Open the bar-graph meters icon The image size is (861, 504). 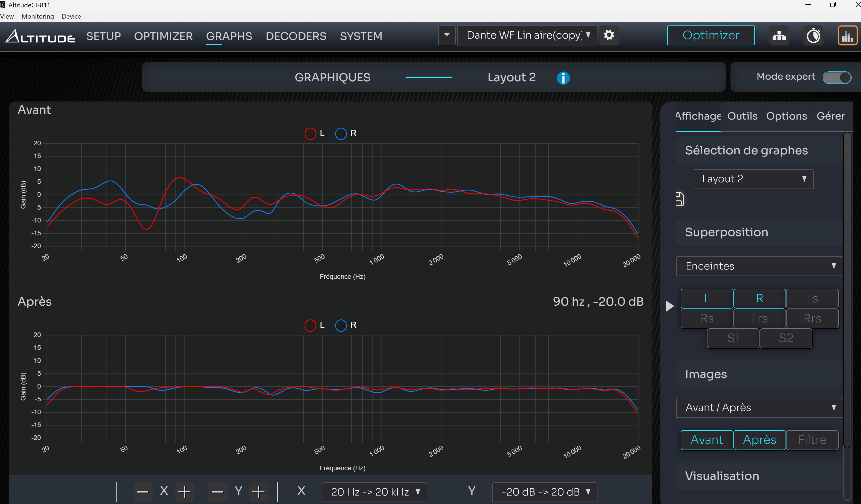tap(847, 35)
